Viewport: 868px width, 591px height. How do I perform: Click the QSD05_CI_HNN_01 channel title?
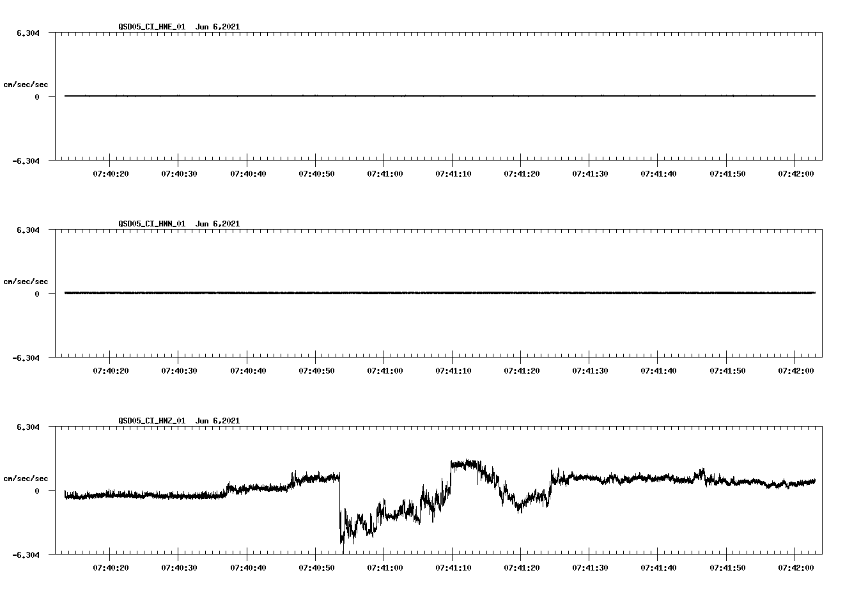[x=152, y=224]
